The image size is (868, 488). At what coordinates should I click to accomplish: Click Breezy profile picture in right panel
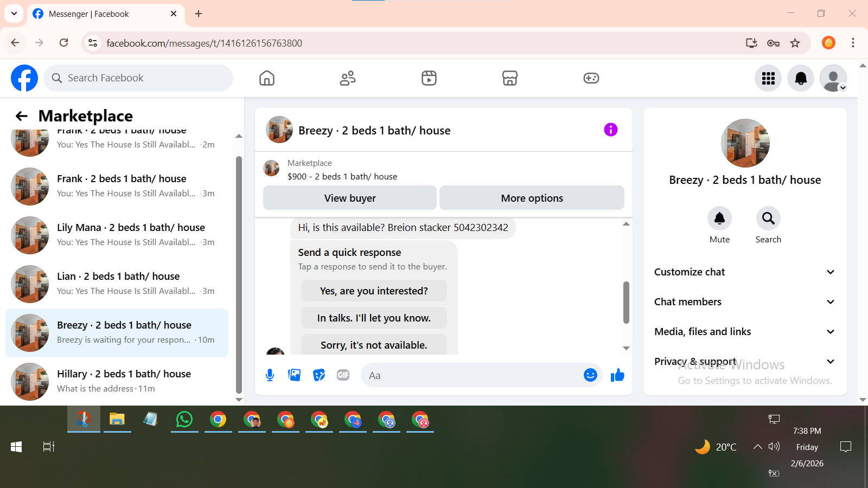point(745,143)
